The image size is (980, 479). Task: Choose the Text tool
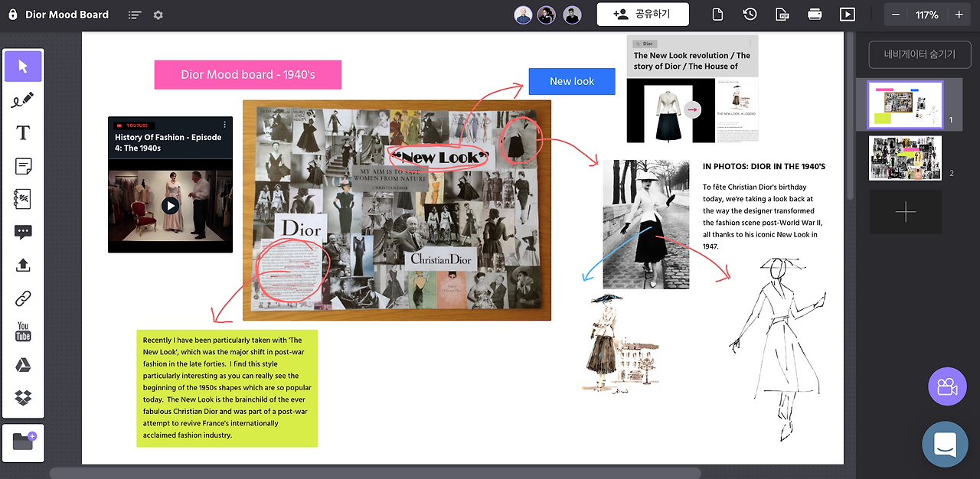(23, 132)
